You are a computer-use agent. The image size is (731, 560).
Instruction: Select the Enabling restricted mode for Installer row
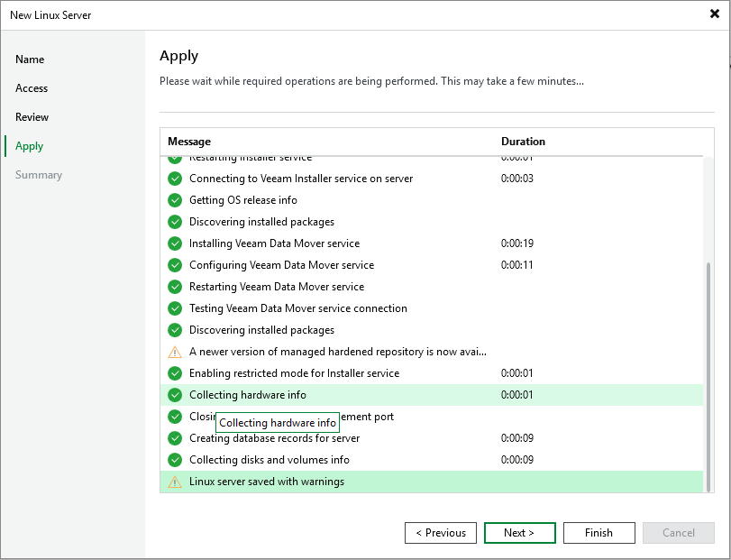(x=294, y=373)
